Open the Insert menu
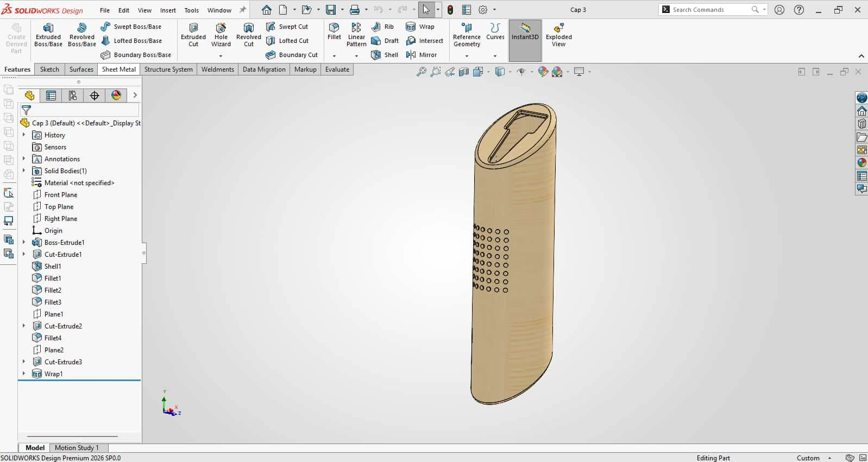The width and height of the screenshot is (868, 462). [168, 10]
